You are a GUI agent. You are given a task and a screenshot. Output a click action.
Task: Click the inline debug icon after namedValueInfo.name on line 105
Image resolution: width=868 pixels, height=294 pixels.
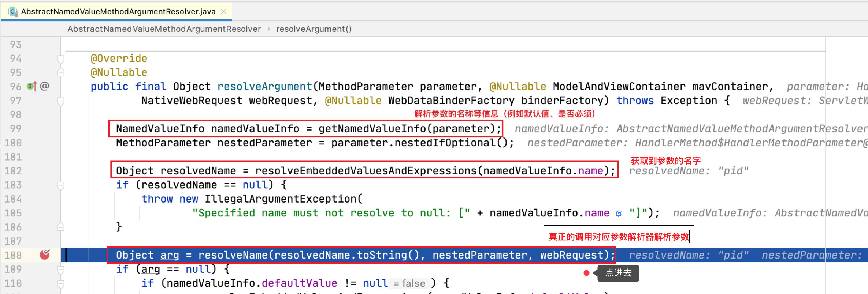[x=619, y=214]
